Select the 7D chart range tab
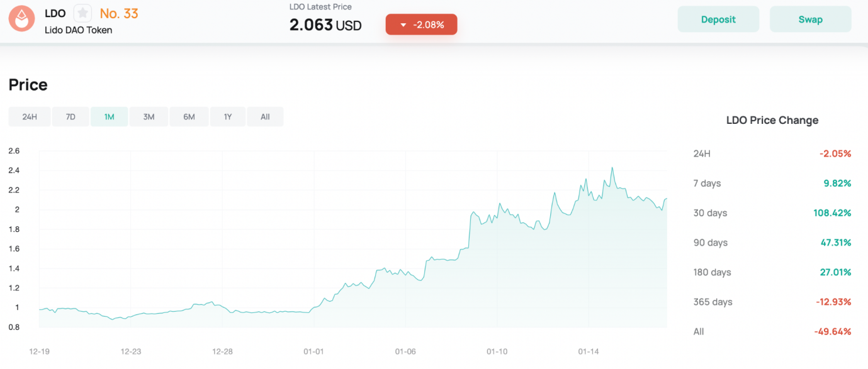868x369 pixels. click(x=70, y=117)
